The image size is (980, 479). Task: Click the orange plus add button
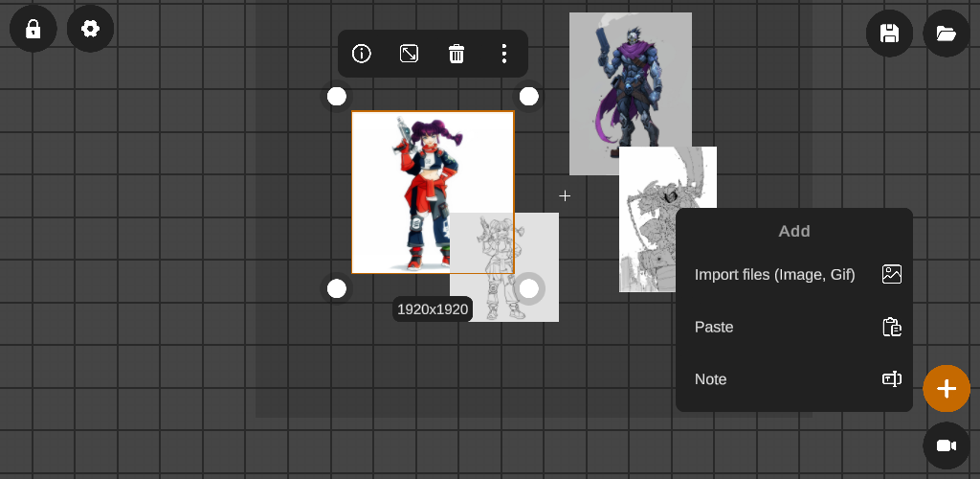point(947,388)
